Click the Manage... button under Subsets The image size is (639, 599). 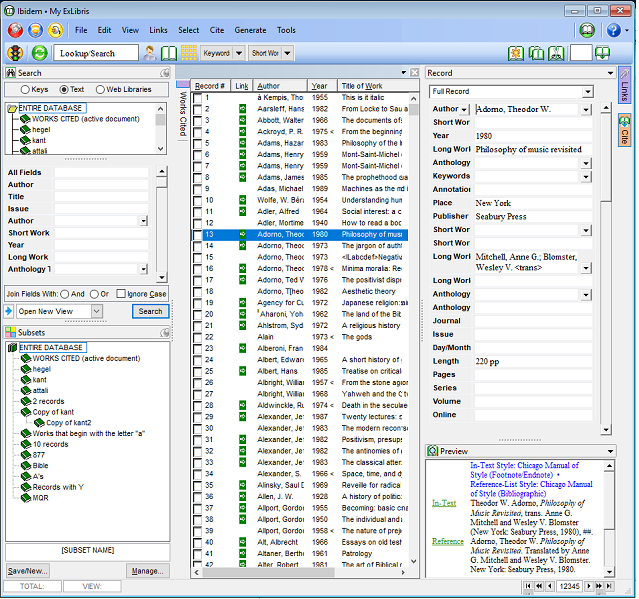pos(147,571)
